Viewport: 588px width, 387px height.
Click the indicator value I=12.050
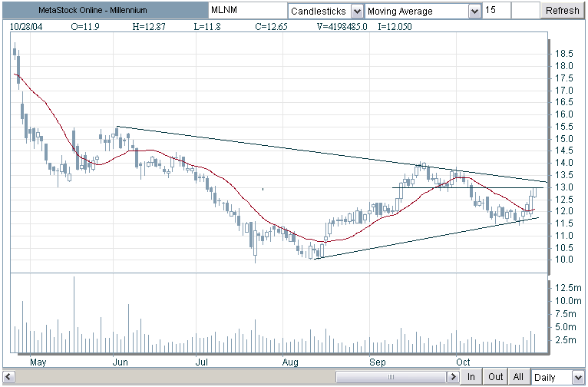coord(395,27)
